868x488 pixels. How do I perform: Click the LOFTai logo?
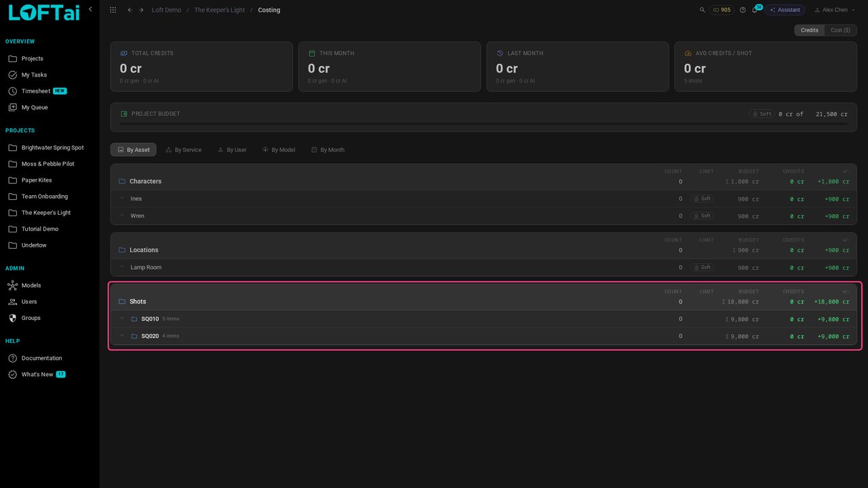(x=44, y=12)
